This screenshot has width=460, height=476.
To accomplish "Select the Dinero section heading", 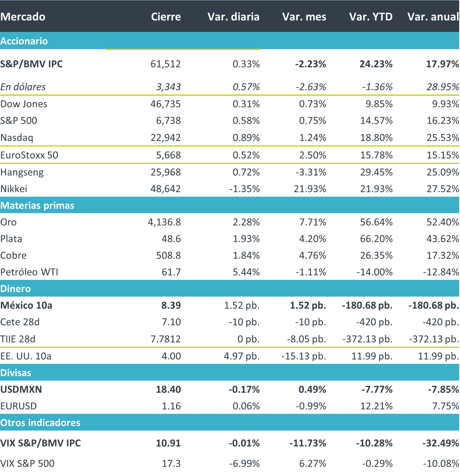I will tap(15, 289).
